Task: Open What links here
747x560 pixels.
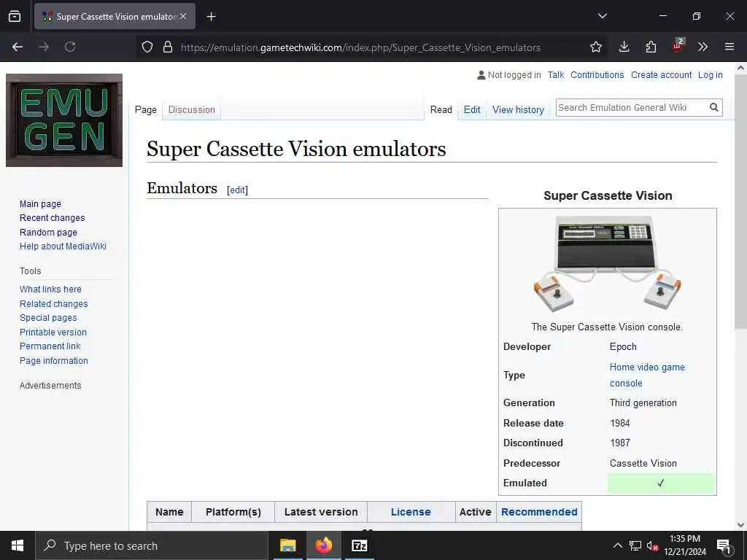Action: tap(50, 289)
